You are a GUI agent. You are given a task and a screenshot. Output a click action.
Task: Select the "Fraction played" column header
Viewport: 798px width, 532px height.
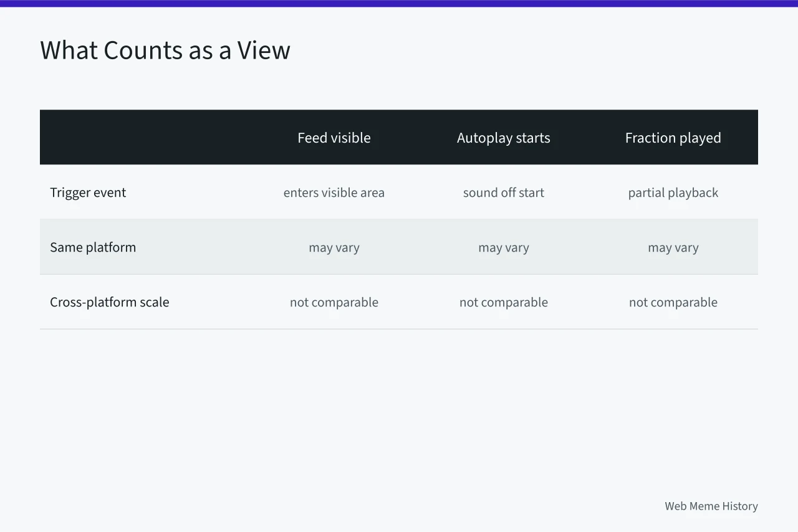tap(673, 138)
